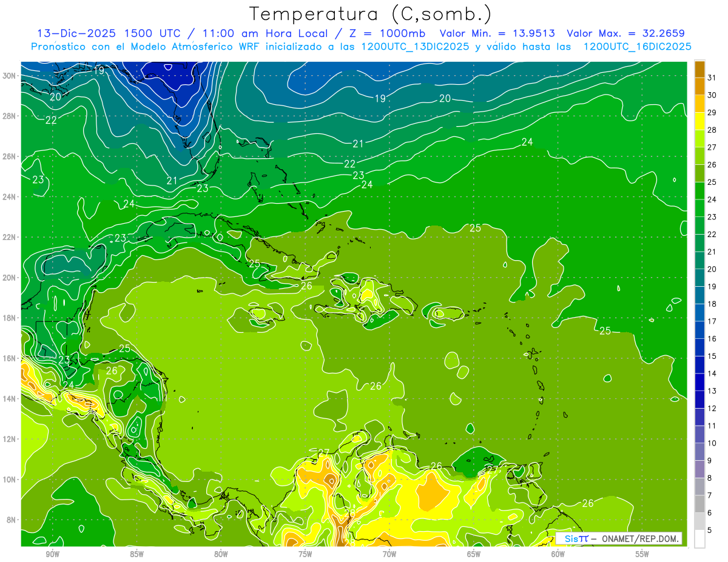Click the '18N' latitude axis label
Image resolution: width=728 pixels, height=562 pixels.
[10, 318]
